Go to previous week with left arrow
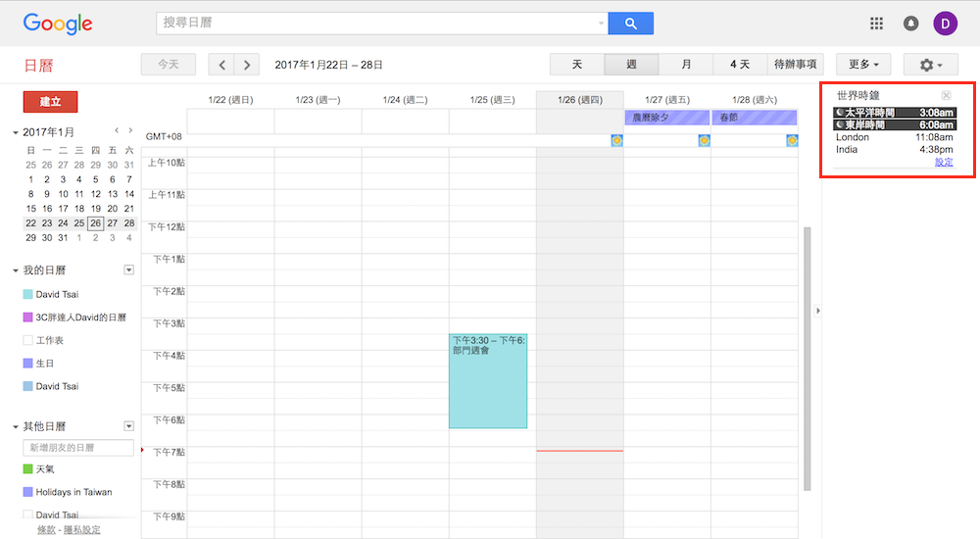980x539 pixels. (222, 65)
